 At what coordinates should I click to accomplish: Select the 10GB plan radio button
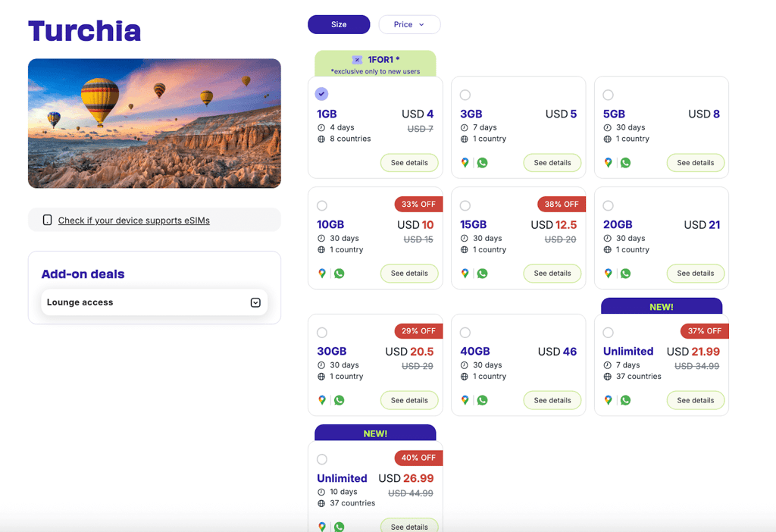(x=321, y=205)
